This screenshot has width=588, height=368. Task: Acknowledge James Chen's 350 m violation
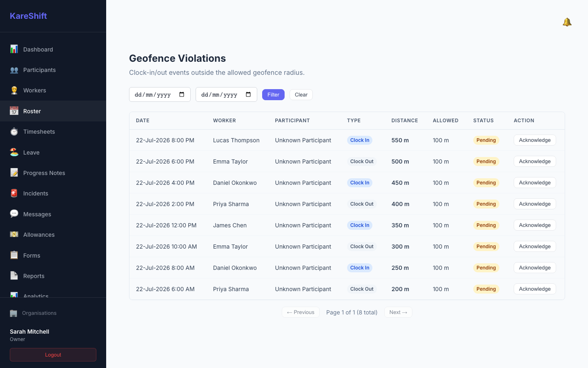click(535, 225)
